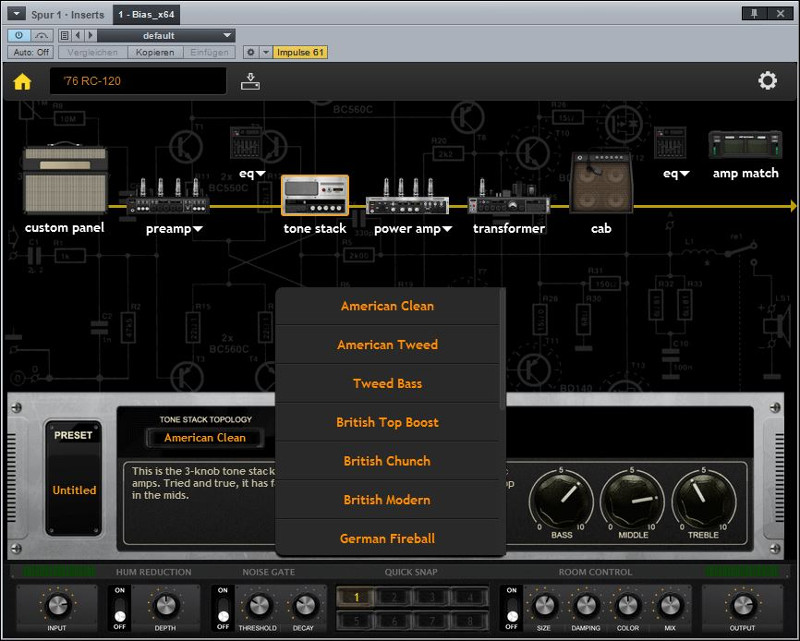Select the cab speaker cabinet module
The width and height of the screenshot is (800, 641).
click(x=601, y=183)
